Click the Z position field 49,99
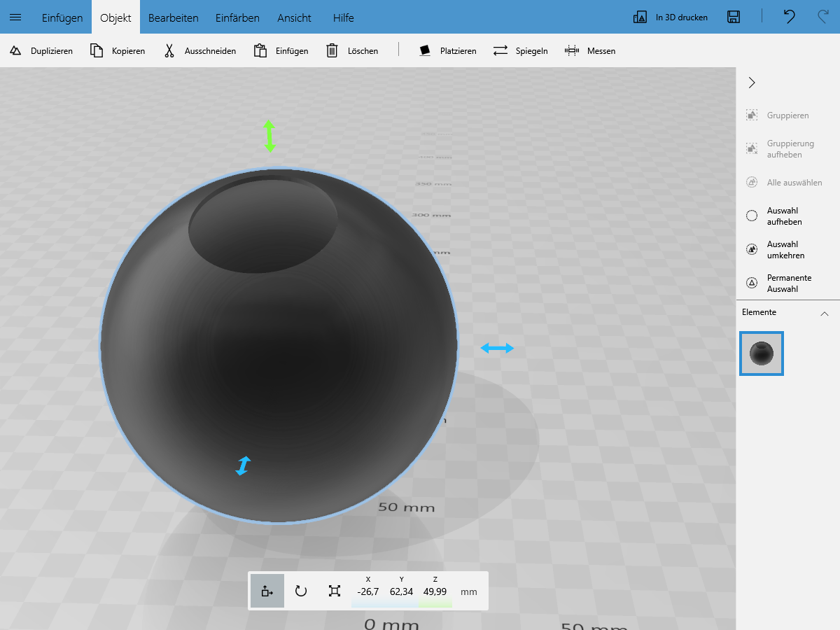Viewport: 840px width, 630px height. pos(435,591)
